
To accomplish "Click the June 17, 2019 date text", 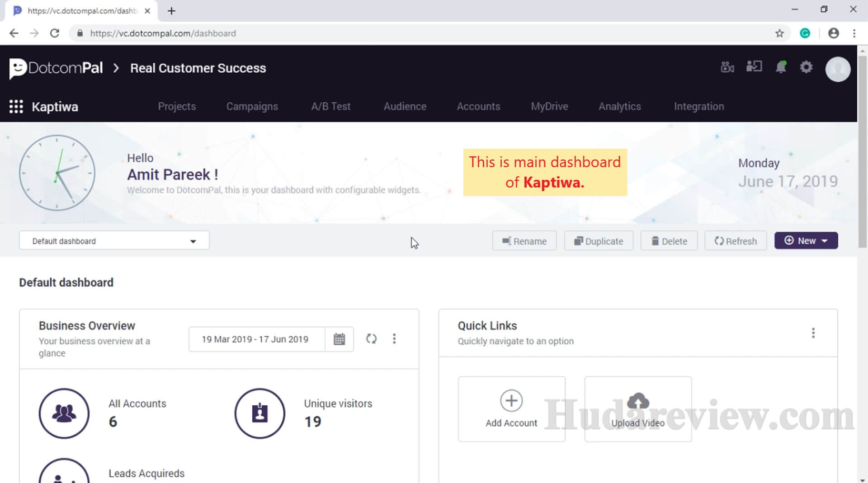I will coord(788,182).
